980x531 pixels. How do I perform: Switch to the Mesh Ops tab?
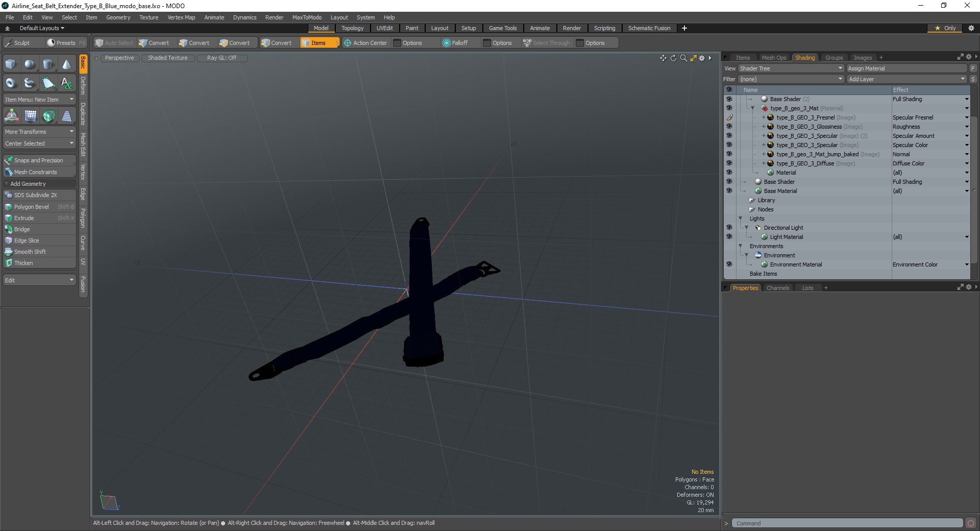click(x=774, y=58)
